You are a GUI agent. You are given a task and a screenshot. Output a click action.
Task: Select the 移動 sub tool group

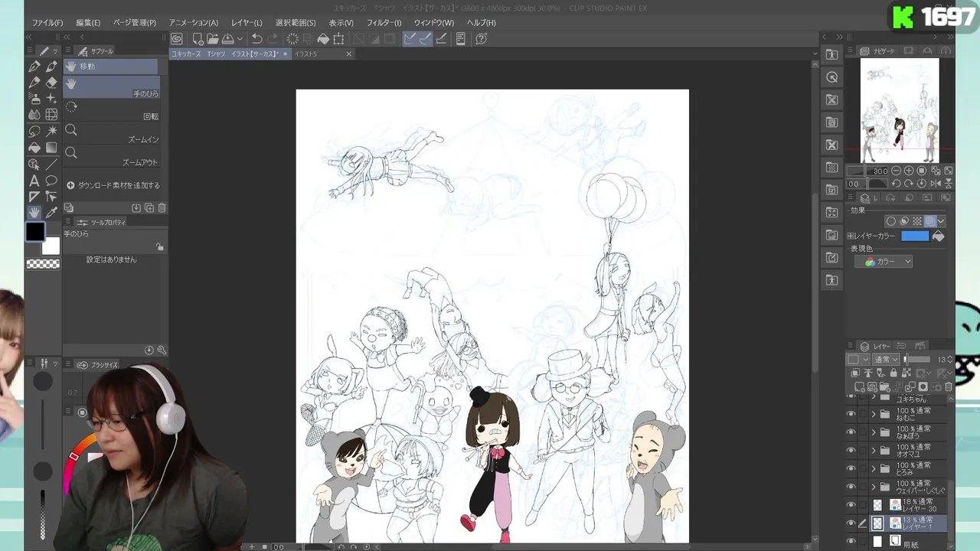click(x=110, y=67)
